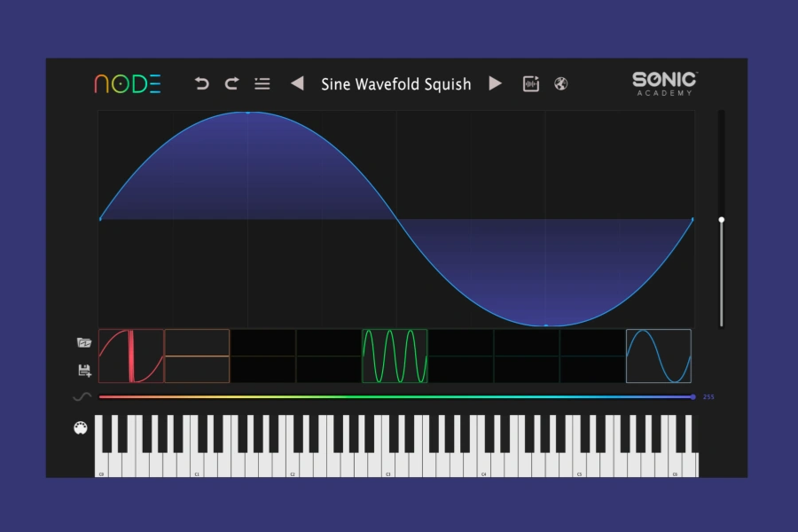The image size is (798, 532).
Task: Open the Sine Wavefold Squish preset name
Action: [x=396, y=84]
